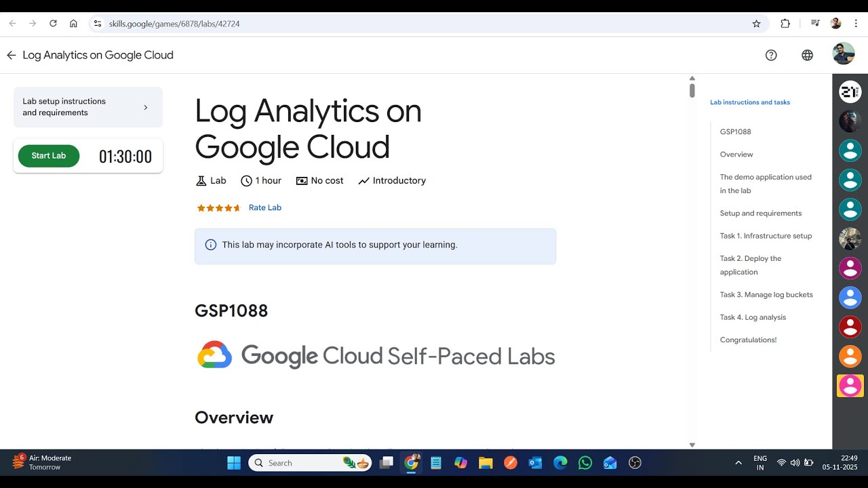Launch Copilot from the taskbar

tap(461, 463)
